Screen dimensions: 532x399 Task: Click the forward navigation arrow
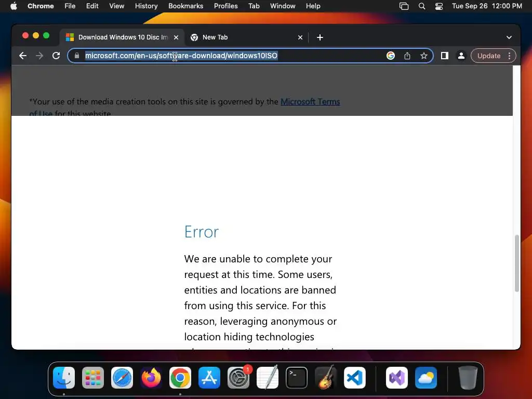(x=39, y=56)
